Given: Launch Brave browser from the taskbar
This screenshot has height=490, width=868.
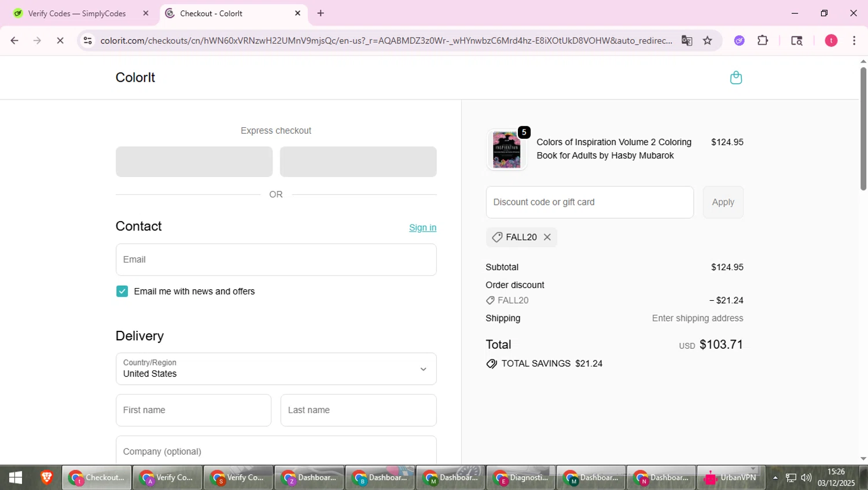Looking at the screenshot, I should (x=47, y=478).
